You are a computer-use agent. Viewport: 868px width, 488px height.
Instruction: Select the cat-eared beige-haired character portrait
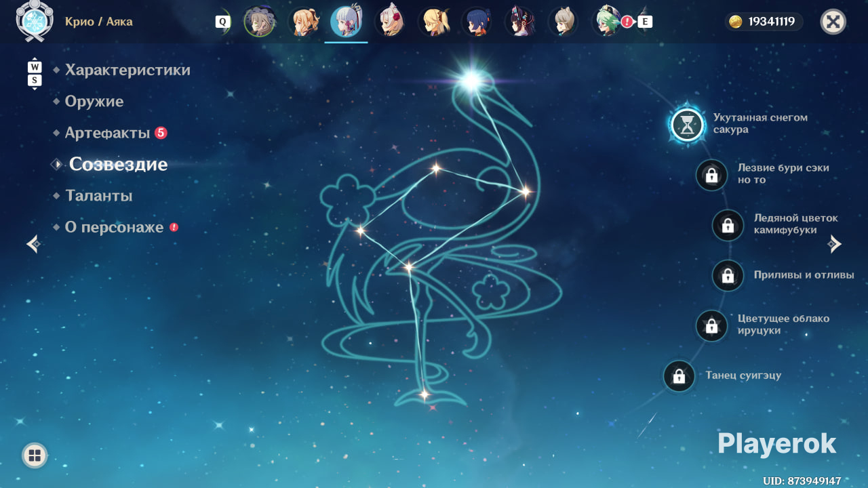tap(563, 22)
